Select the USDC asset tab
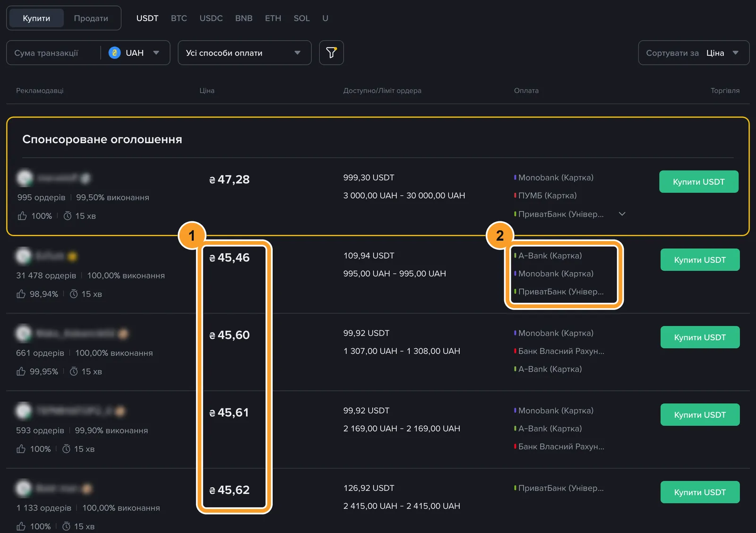This screenshot has width=756, height=533. click(x=211, y=18)
